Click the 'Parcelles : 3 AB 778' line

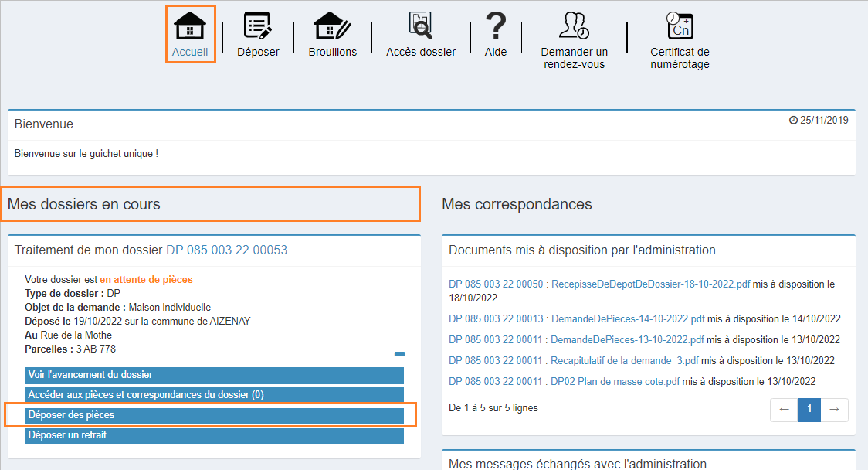(70, 349)
